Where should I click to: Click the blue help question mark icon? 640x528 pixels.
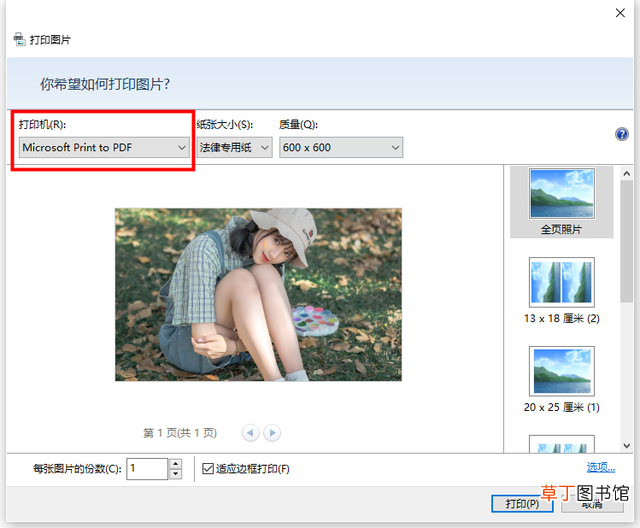pos(622,134)
